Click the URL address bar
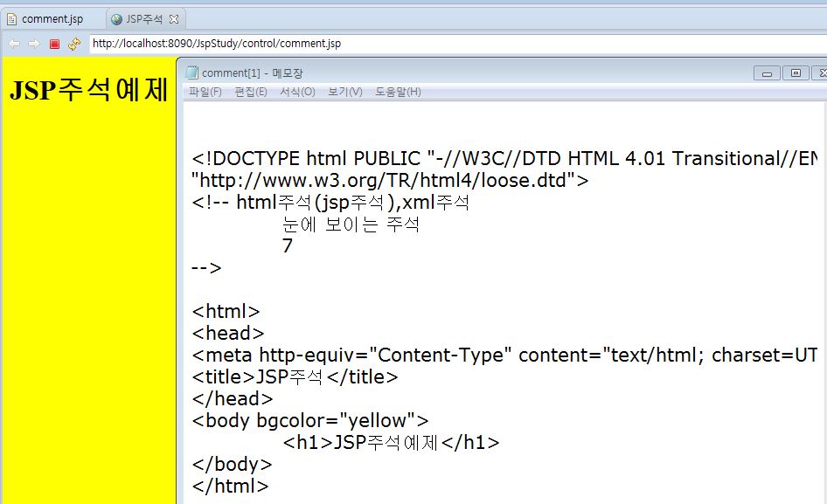The width and height of the screenshot is (827, 504). [x=458, y=44]
